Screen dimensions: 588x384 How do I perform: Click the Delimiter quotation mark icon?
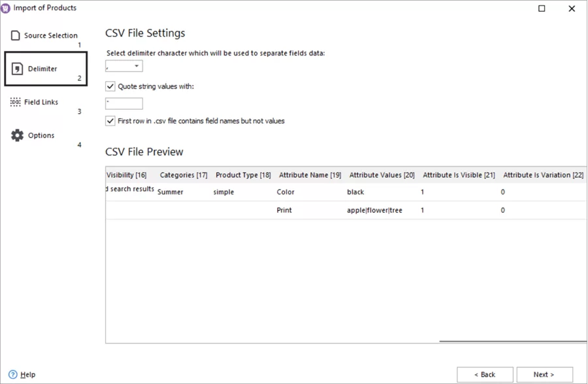18,68
